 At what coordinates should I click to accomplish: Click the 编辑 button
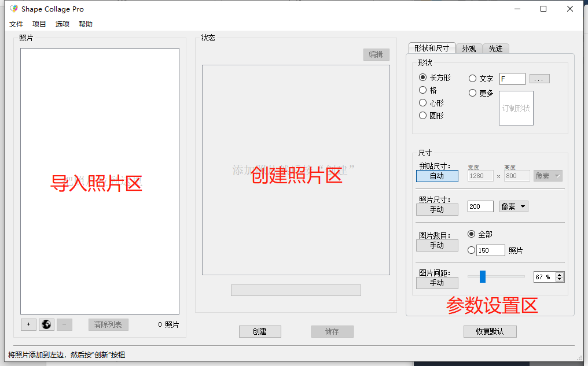tap(376, 55)
